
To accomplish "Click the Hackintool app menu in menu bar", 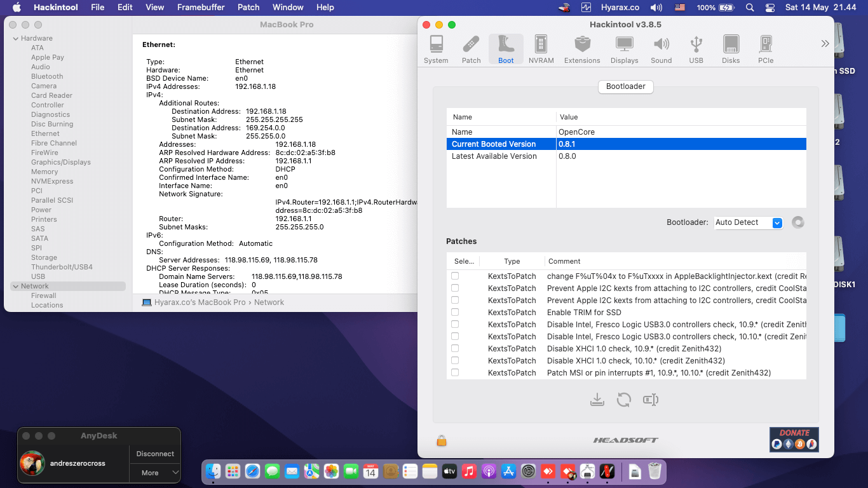I will (x=55, y=8).
